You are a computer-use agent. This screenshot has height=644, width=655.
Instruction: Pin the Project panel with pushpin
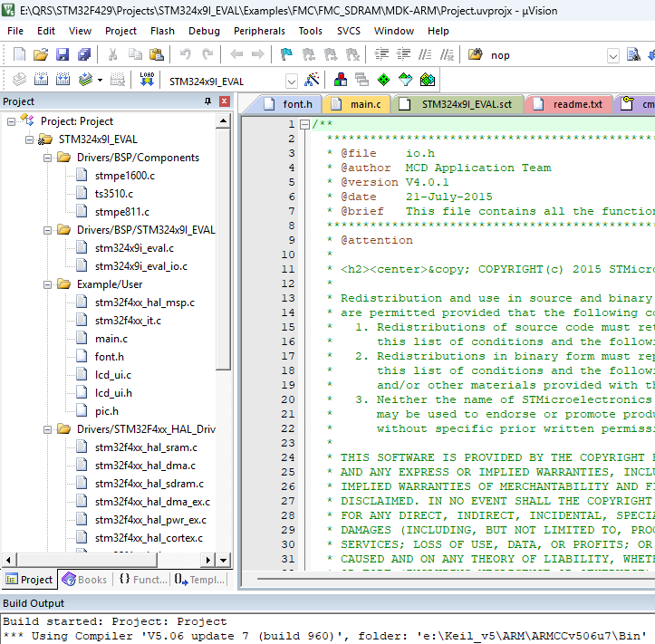pyautogui.click(x=207, y=101)
